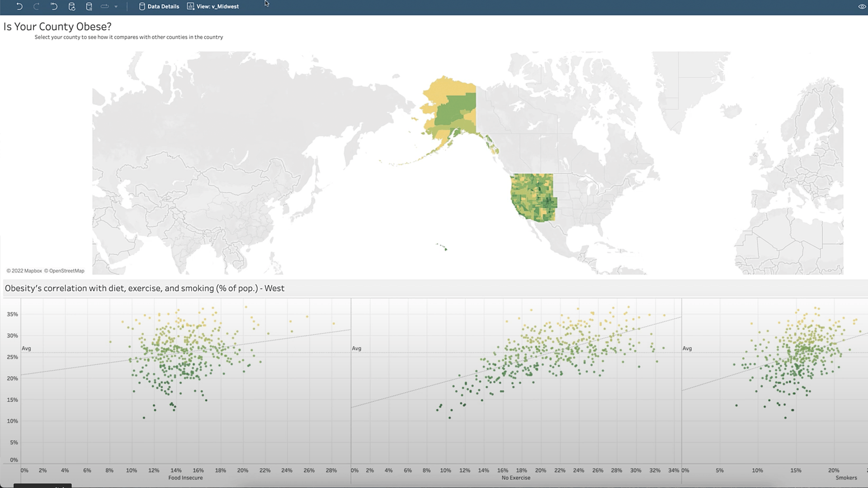Open the View: v_Midwest menu
868x488 pixels.
coord(213,6)
